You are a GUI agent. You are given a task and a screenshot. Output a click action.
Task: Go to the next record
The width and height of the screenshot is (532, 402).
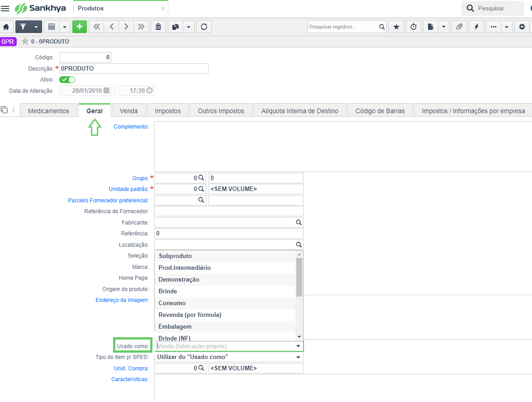tap(126, 27)
